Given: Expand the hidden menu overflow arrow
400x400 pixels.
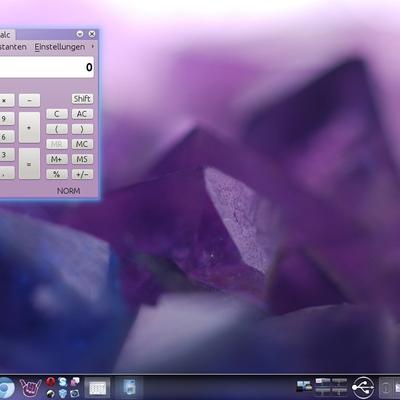Looking at the screenshot, I should pyautogui.click(x=93, y=46).
